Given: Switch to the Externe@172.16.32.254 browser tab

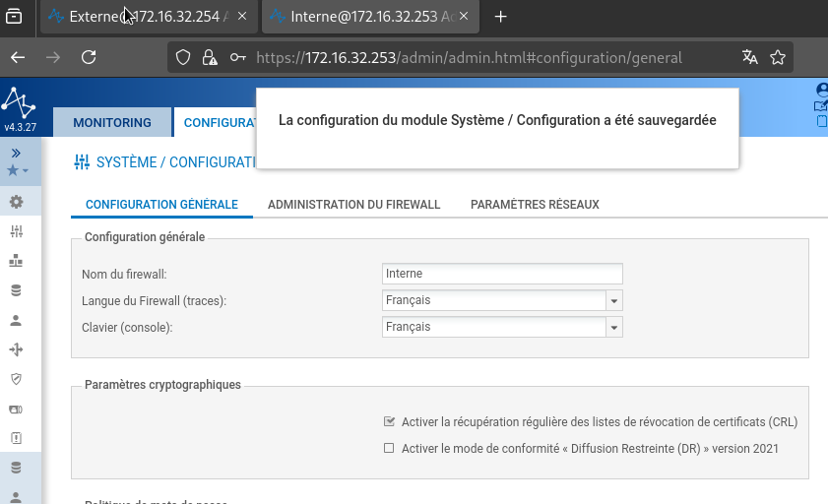Looking at the screenshot, I should (148, 17).
